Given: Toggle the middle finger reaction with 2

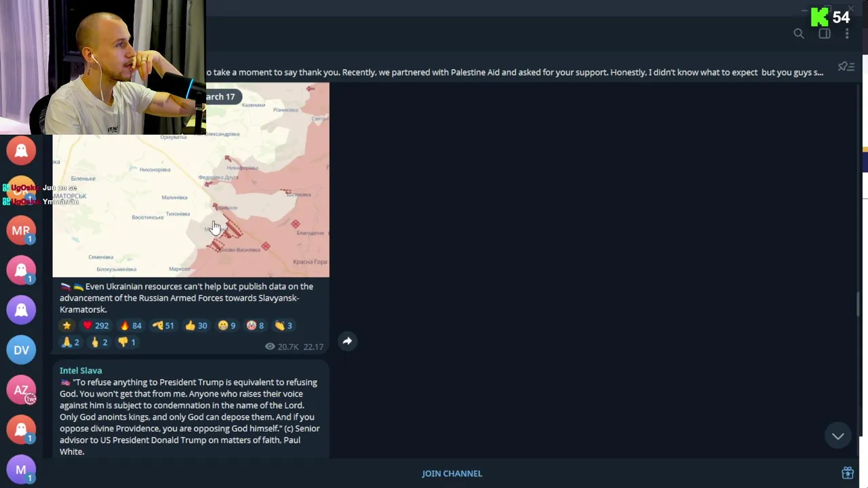Looking at the screenshot, I should coord(99,342).
